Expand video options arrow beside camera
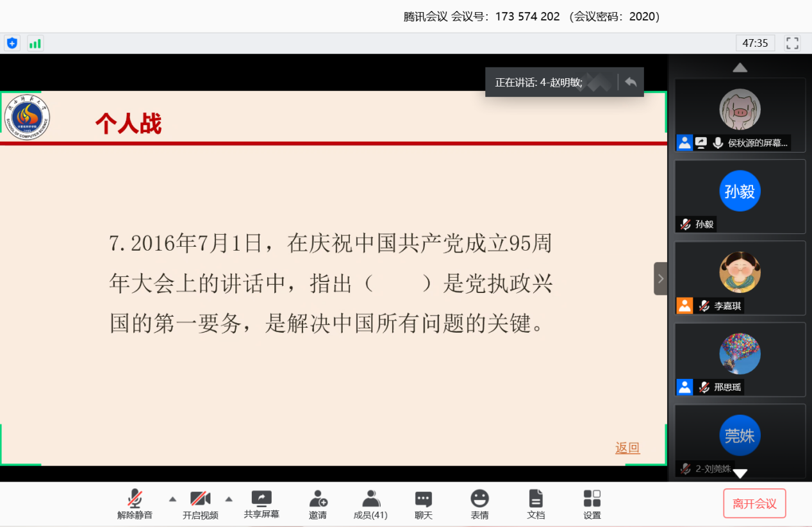Viewport: 812px width, 527px height. [x=229, y=499]
